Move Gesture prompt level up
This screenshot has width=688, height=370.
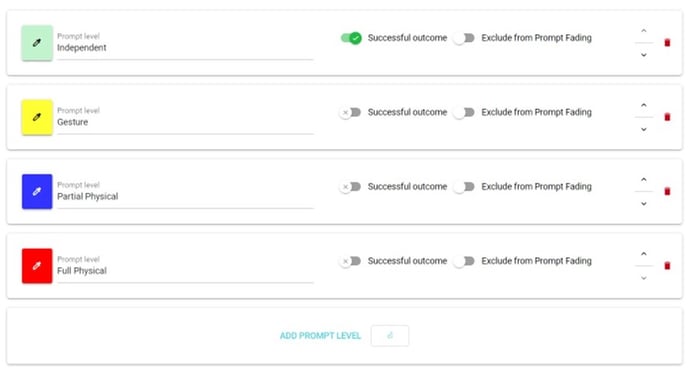(644, 105)
